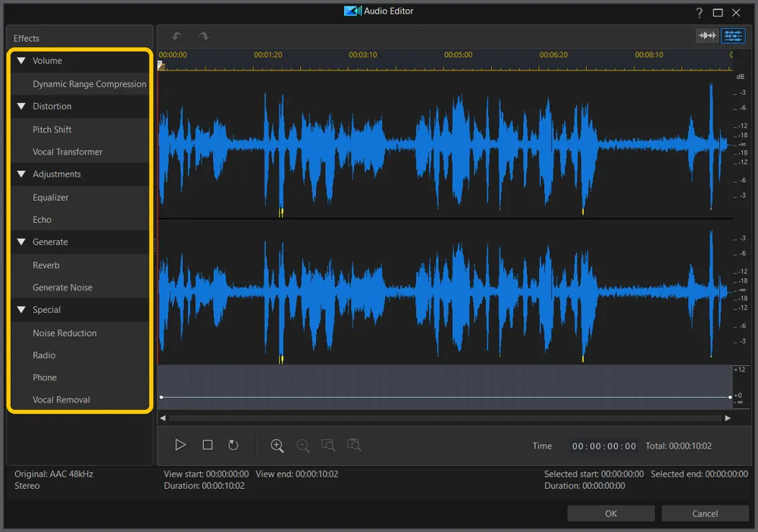This screenshot has height=532, width=758.
Task: Zoom in on the waveform
Action: point(277,446)
